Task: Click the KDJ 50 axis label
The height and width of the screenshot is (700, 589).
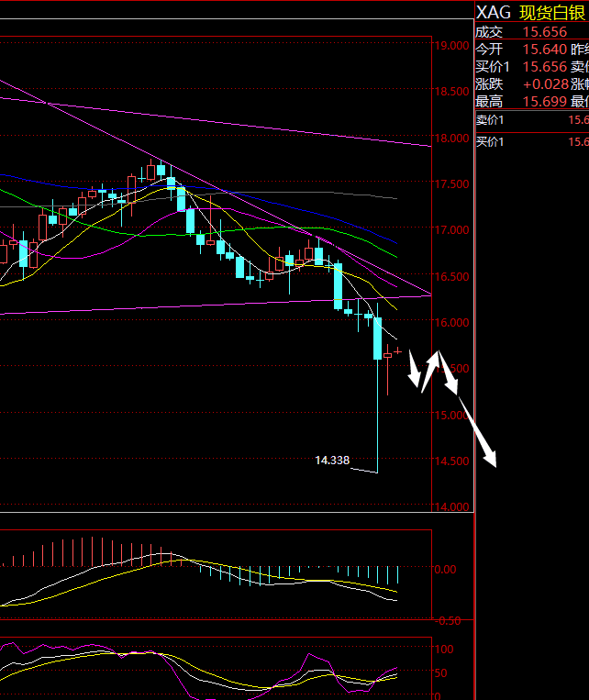Action: [440, 672]
